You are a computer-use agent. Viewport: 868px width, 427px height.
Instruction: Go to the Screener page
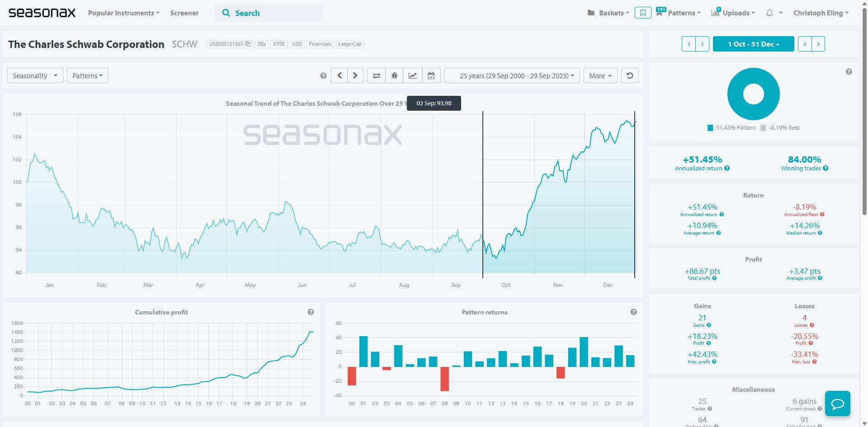click(184, 13)
